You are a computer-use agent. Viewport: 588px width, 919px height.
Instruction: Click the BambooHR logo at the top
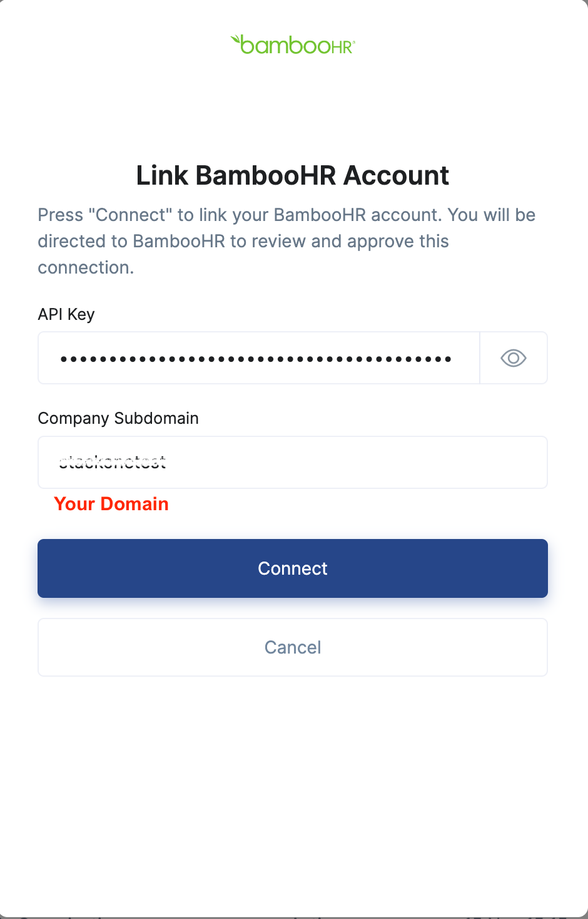(293, 44)
